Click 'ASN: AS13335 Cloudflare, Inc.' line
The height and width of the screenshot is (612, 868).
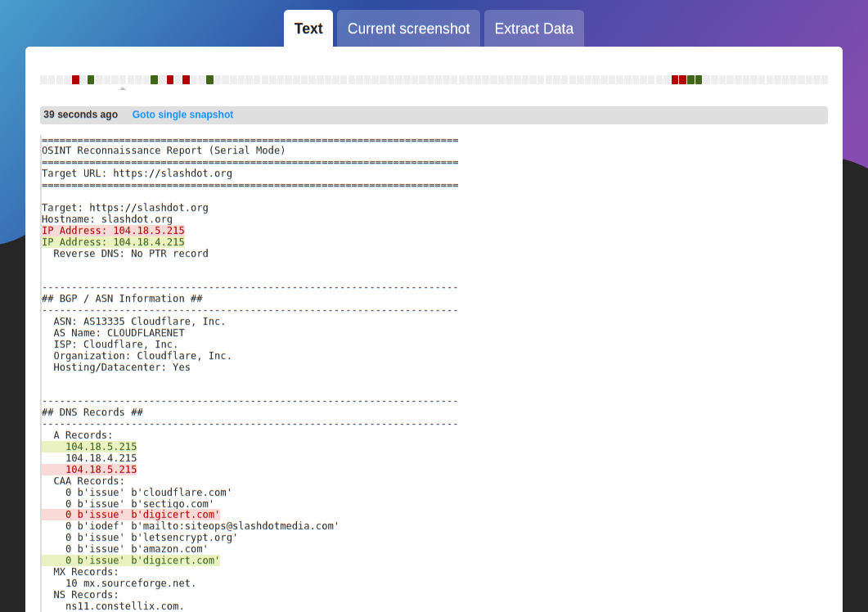(140, 322)
